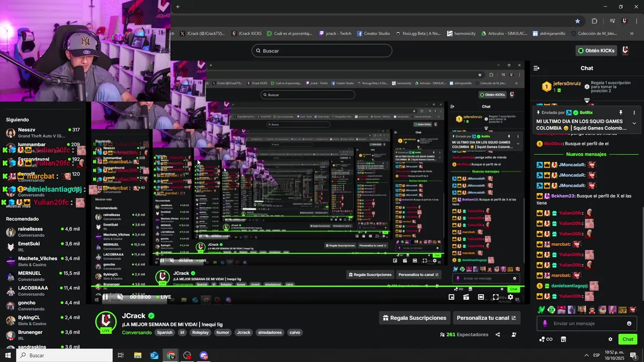Collapse the chat panel

click(536, 68)
